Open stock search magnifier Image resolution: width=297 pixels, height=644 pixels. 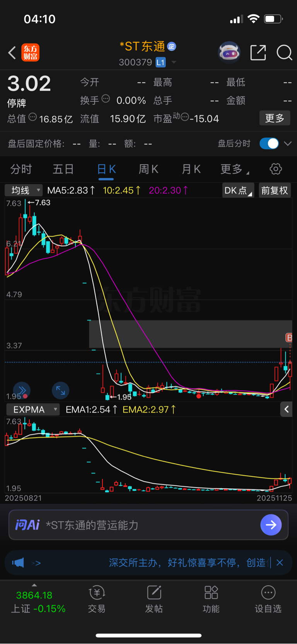click(284, 53)
